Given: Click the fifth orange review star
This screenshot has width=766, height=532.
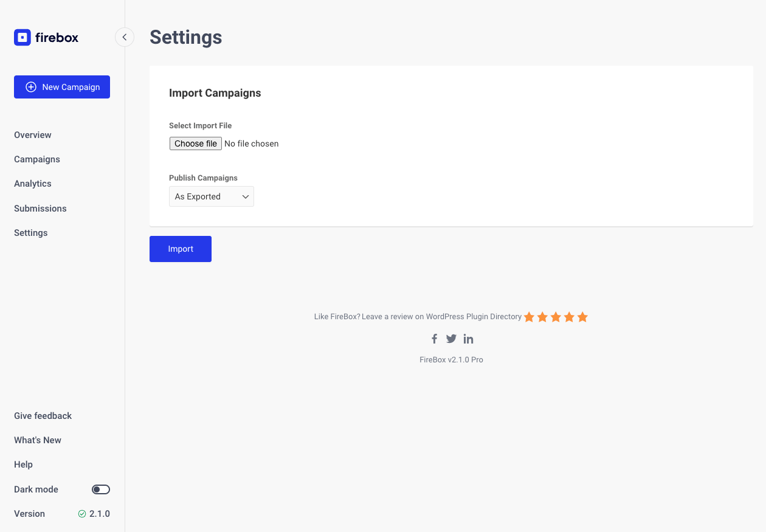Looking at the screenshot, I should point(582,317).
